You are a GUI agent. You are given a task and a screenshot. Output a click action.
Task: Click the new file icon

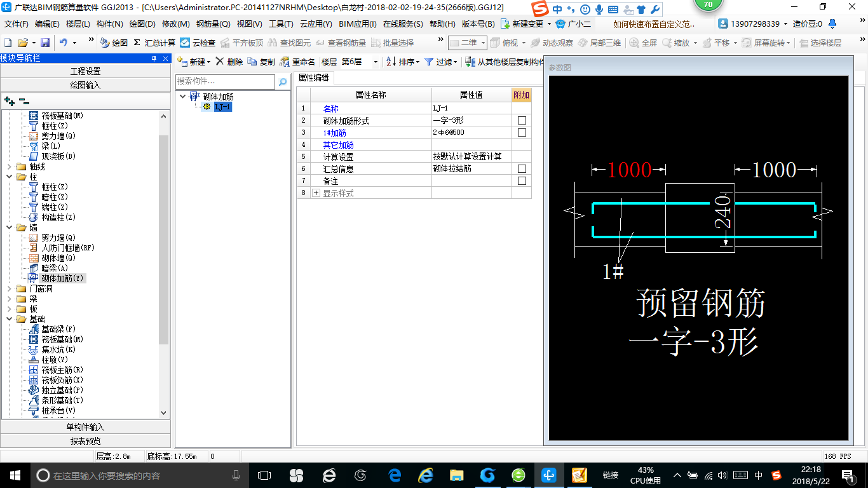click(8, 43)
